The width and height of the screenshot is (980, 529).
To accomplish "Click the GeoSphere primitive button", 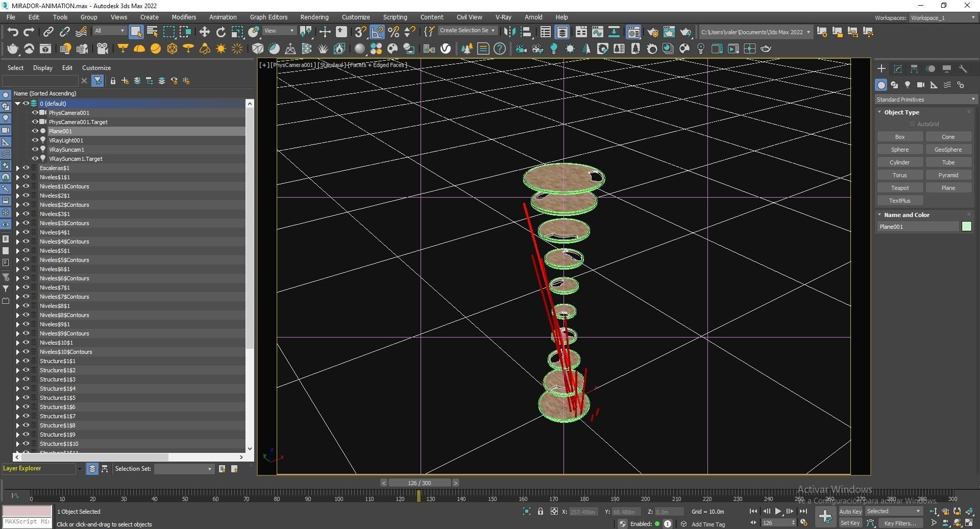I will 948,150.
